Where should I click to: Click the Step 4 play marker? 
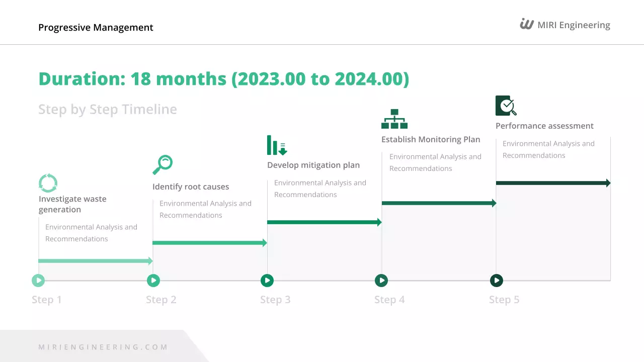tap(381, 281)
